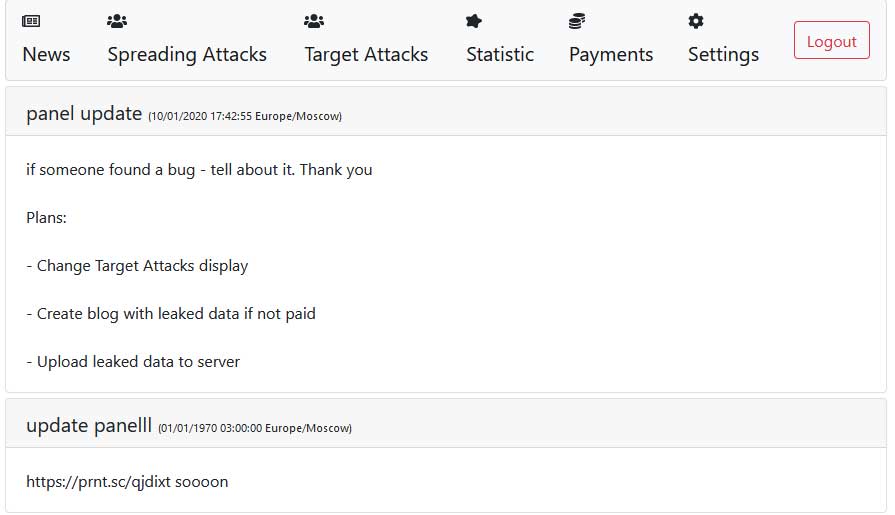Click the coins icon above Payments
Viewport: 895px width, 515px height.
tap(577, 21)
